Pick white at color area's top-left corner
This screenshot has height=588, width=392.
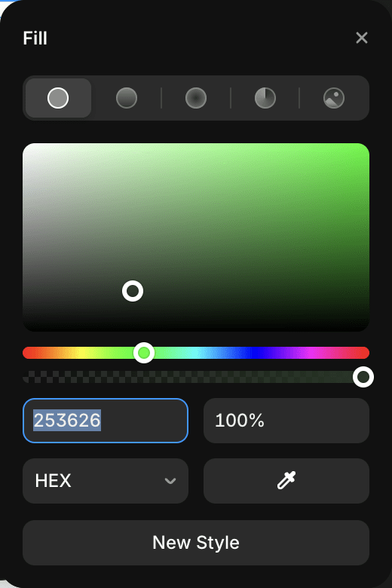[x=27, y=148]
